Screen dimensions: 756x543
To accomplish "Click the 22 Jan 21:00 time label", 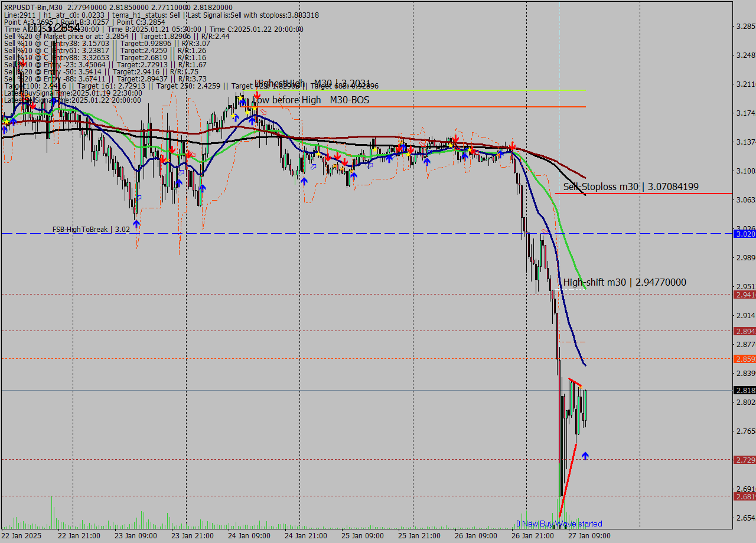I will tap(78, 536).
